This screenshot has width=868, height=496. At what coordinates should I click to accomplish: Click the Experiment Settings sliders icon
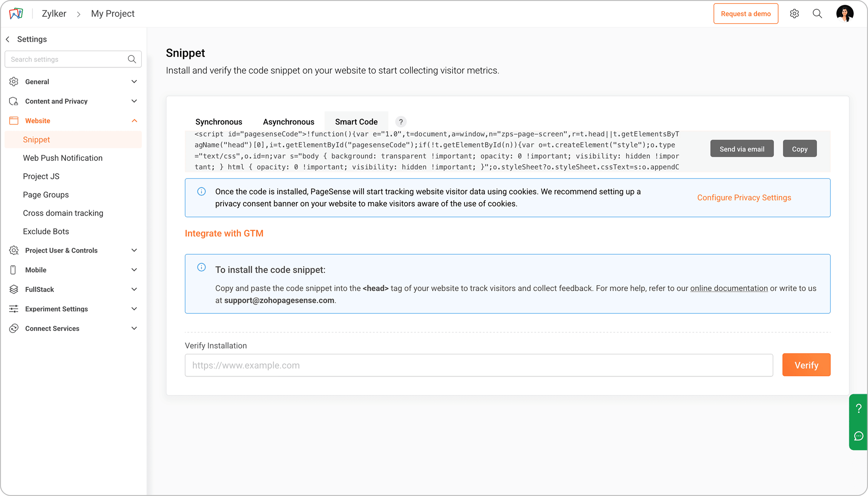(14, 309)
